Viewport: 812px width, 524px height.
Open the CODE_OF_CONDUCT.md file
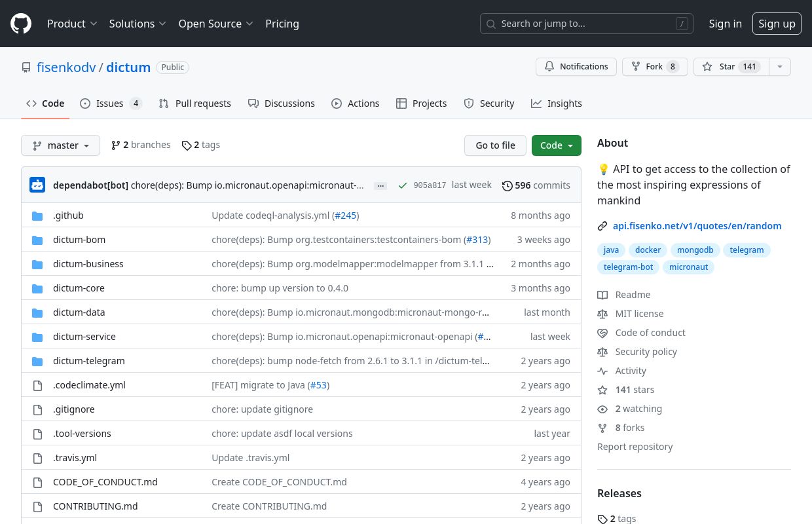[x=105, y=482]
